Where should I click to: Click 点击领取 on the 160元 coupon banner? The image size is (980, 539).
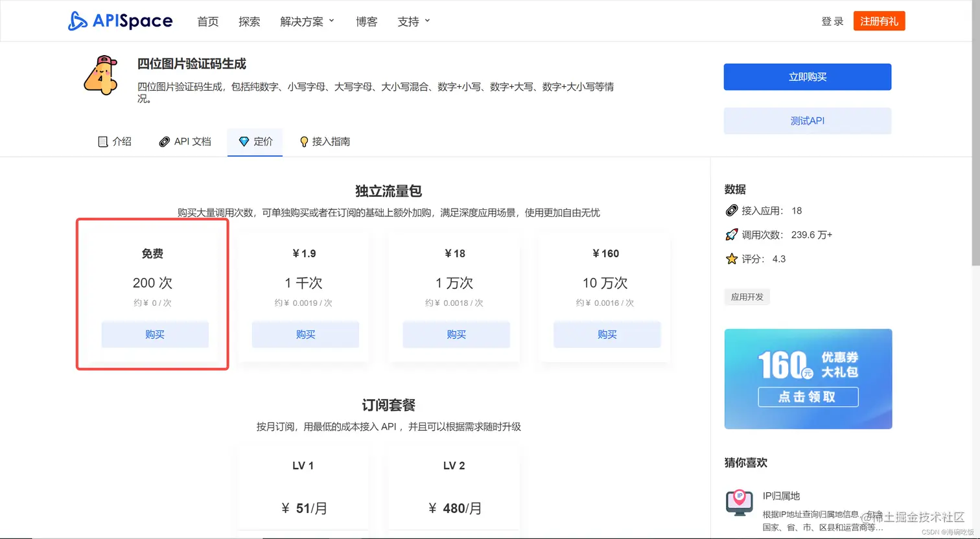coord(808,396)
